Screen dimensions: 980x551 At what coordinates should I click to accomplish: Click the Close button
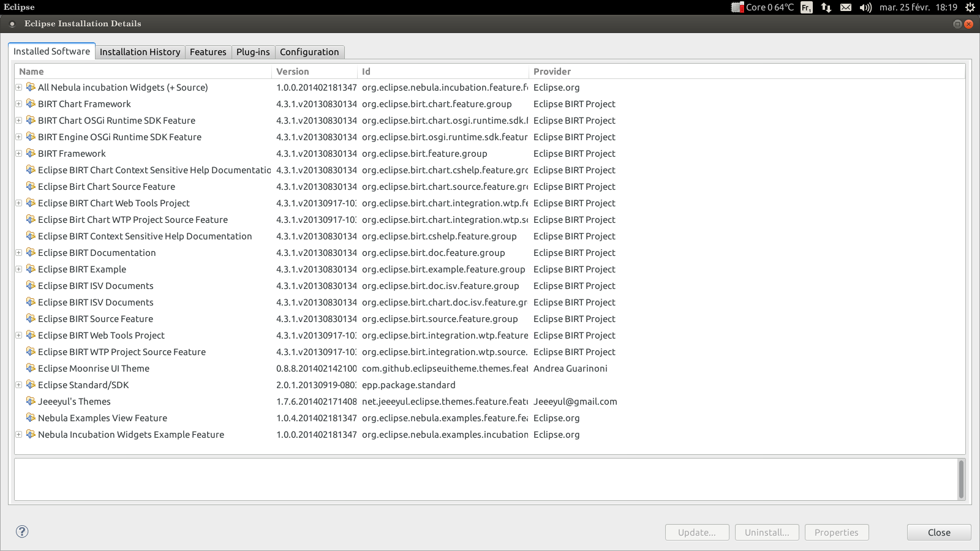tap(939, 533)
